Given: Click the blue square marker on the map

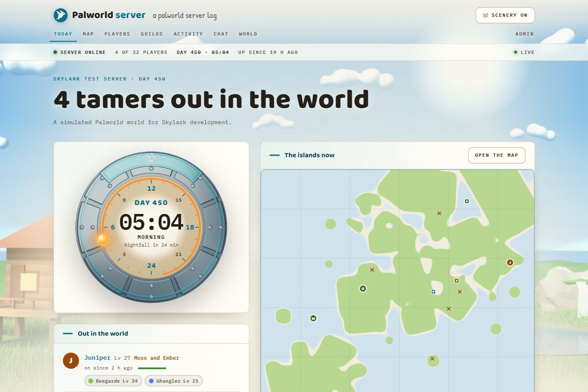Looking at the screenshot, I should tap(433, 292).
